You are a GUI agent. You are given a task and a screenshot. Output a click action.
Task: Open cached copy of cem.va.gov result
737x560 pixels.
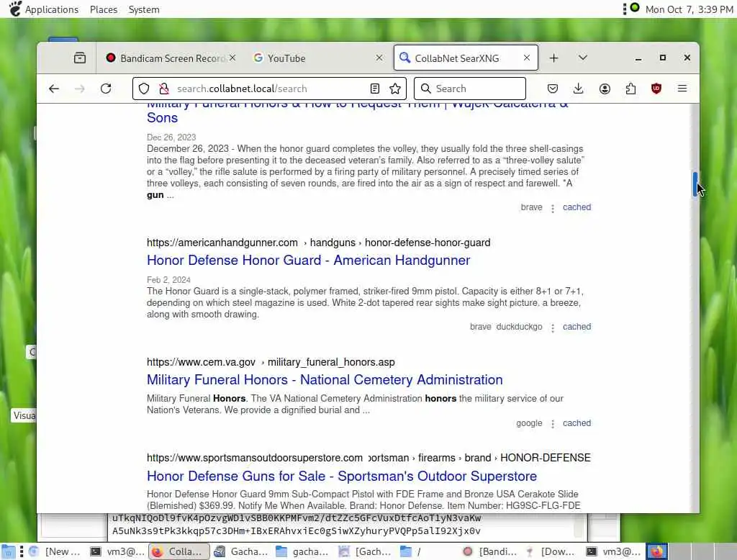(577, 423)
